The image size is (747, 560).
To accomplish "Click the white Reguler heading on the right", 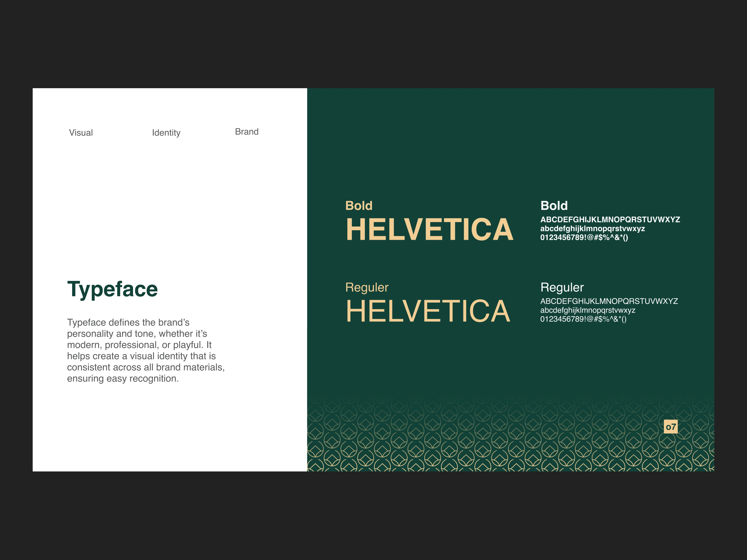I will [562, 287].
